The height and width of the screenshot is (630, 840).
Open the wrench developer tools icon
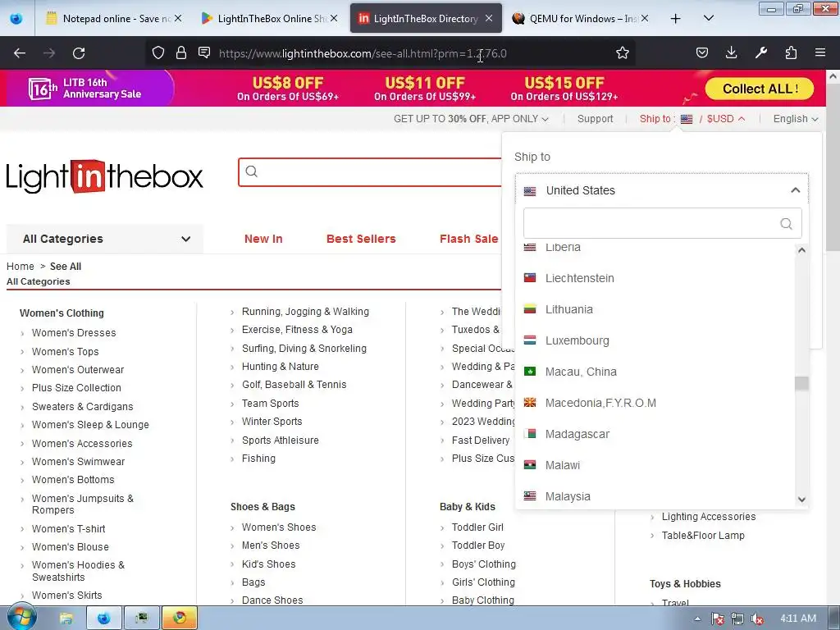[x=760, y=52]
